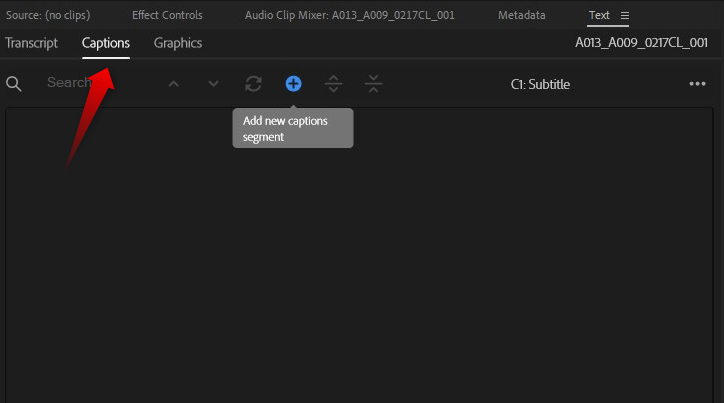Open the Text panel hamburger menu
The height and width of the screenshot is (403, 724).
point(625,16)
